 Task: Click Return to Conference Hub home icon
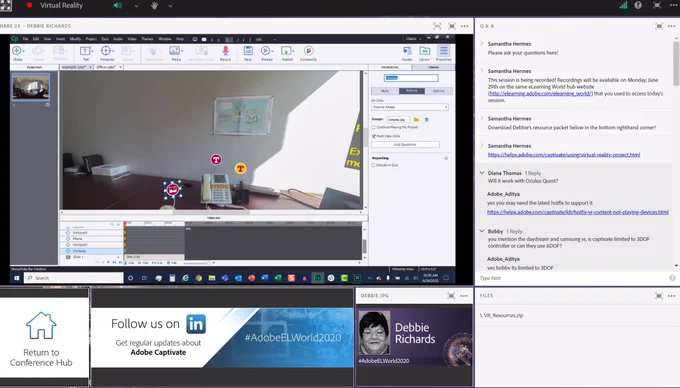tap(41, 325)
